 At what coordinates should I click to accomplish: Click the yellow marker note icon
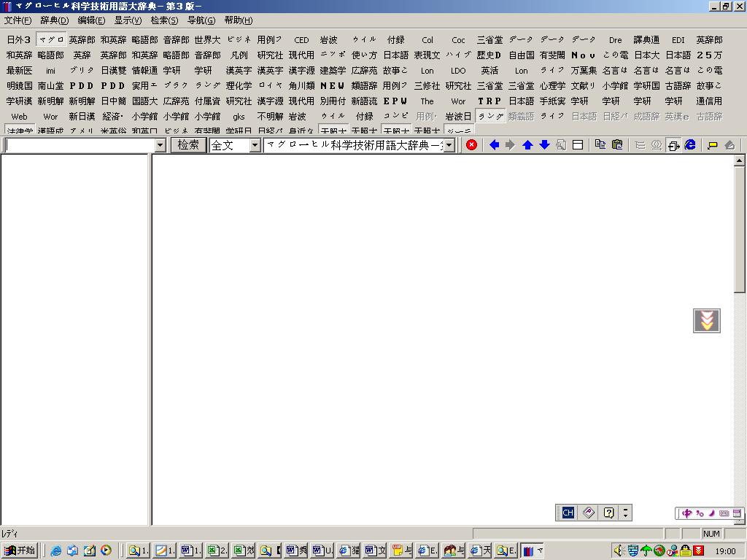713,145
